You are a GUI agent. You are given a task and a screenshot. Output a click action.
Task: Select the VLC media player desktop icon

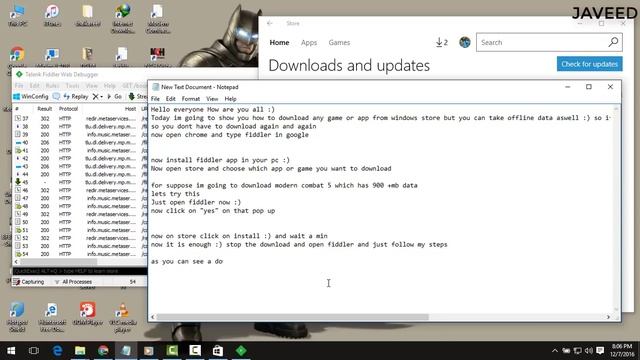click(122, 318)
